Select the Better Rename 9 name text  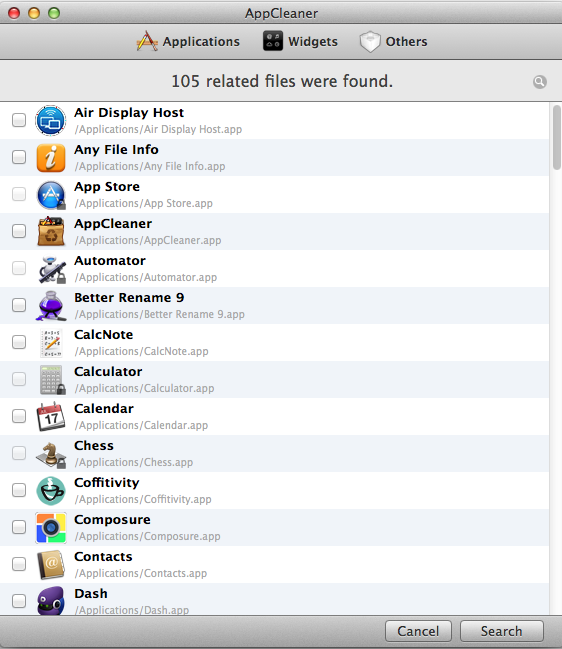(x=129, y=298)
